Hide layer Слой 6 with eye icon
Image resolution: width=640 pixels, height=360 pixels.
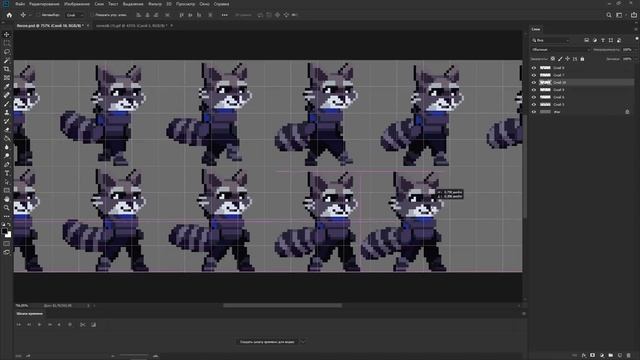click(533, 97)
